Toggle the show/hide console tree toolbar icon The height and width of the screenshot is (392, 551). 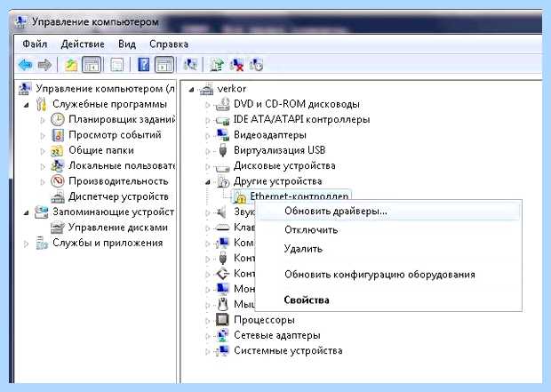point(92,65)
